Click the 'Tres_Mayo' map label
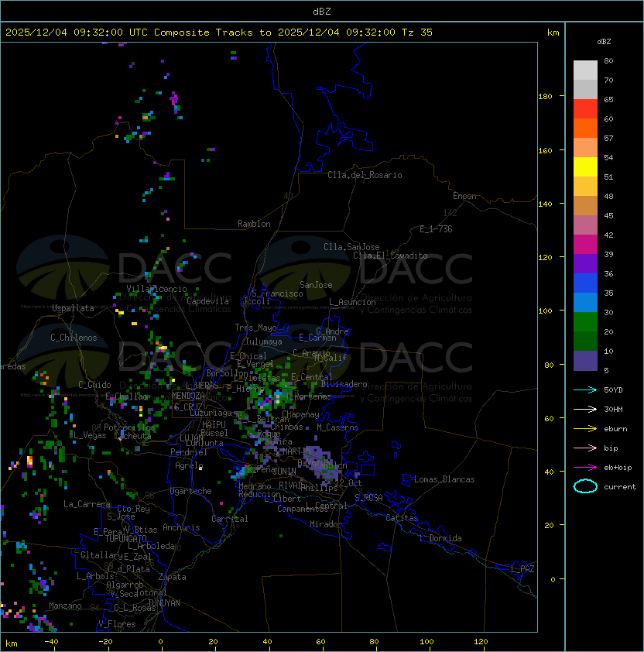Image resolution: width=644 pixels, height=652 pixels. coord(255,328)
